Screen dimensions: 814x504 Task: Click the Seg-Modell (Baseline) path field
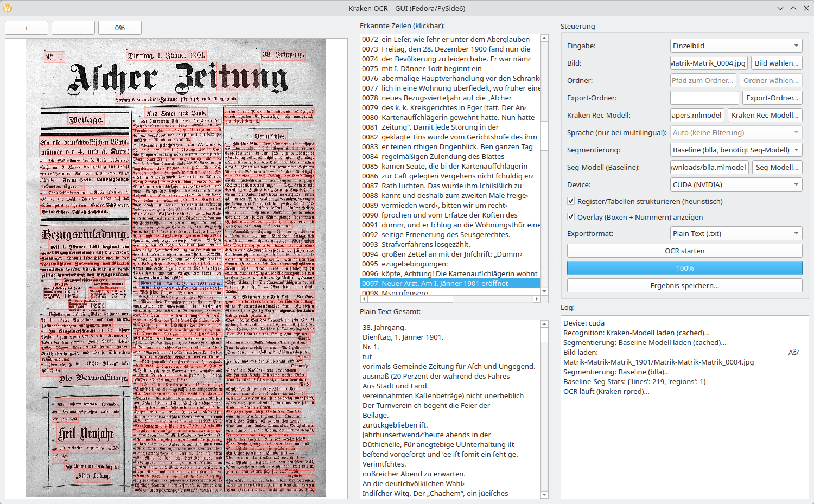pos(709,167)
